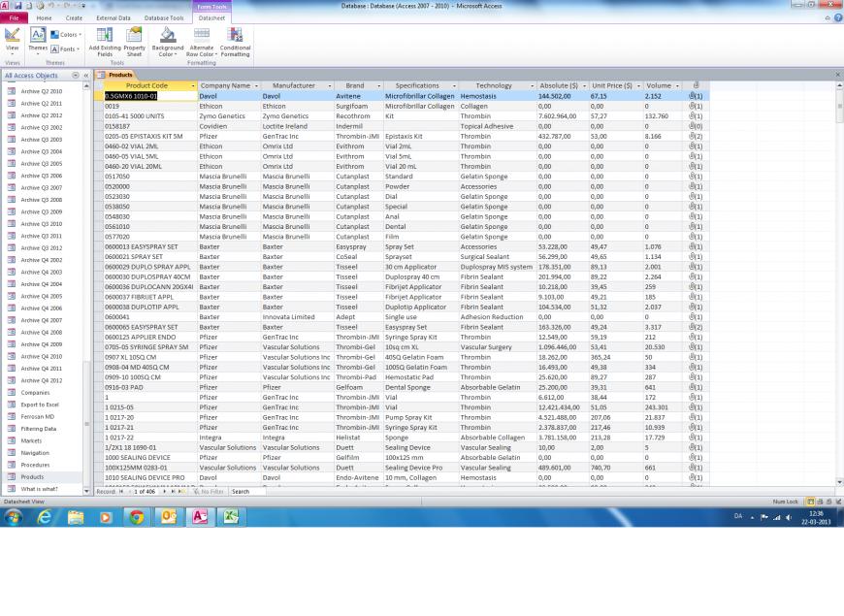Click the volume speaker tray icon
Viewport: 844px width, 616px height.
click(789, 517)
